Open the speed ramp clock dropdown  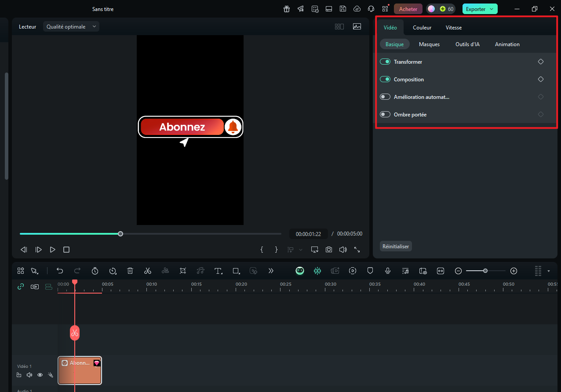click(113, 271)
